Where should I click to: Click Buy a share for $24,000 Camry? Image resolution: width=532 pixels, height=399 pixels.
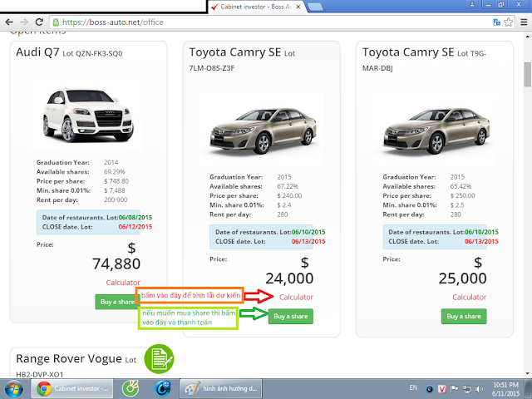point(291,316)
